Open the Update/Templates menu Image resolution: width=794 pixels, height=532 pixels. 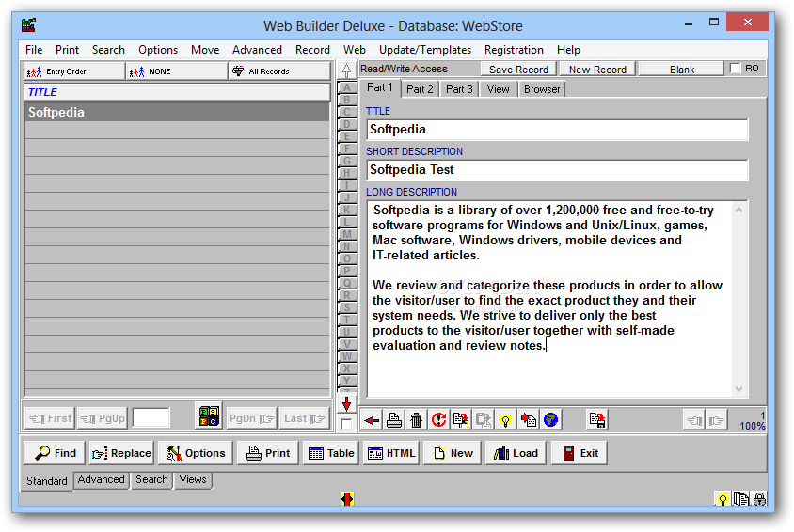[425, 50]
